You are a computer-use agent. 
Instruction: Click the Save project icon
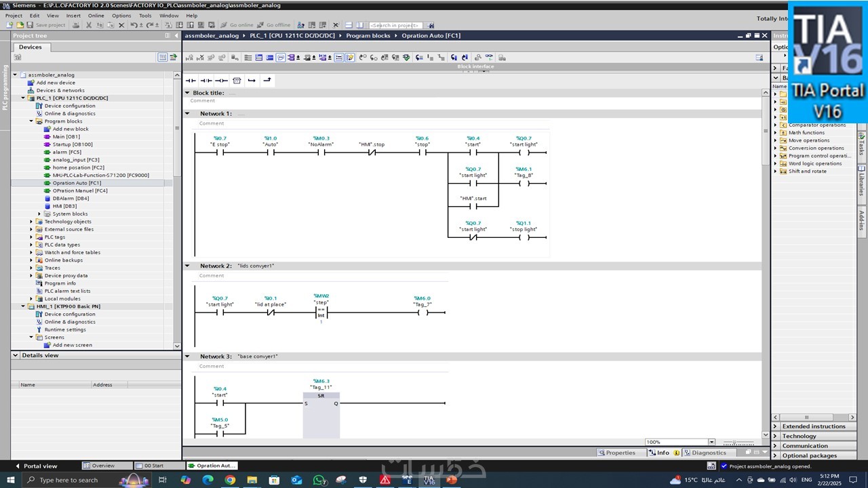tap(46, 25)
